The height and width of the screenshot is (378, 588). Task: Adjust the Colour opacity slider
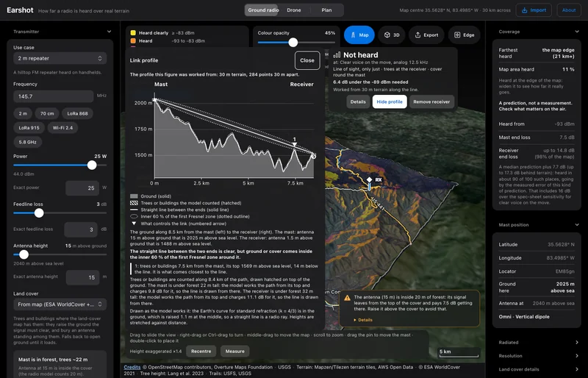[293, 43]
